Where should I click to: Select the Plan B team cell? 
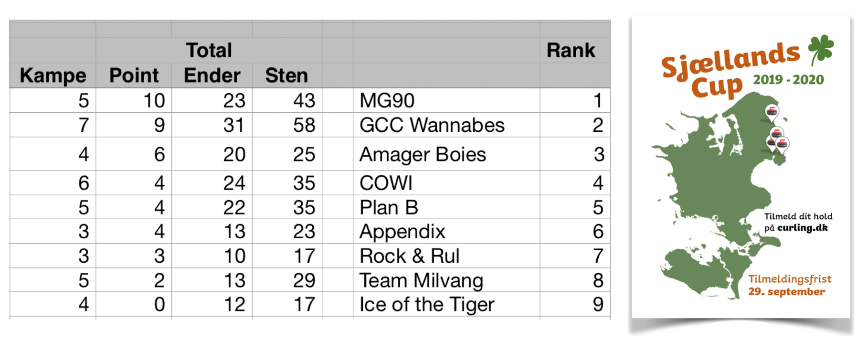(x=446, y=207)
